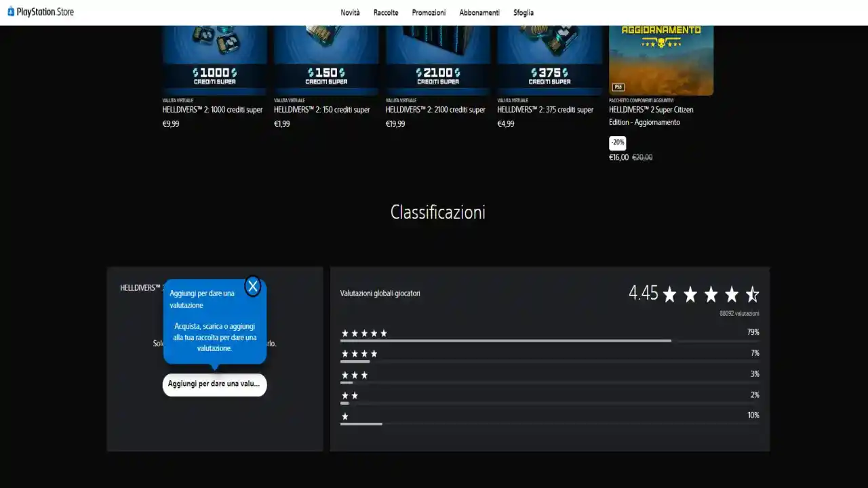Open the Raccolte menu
868x488 pixels.
pyautogui.click(x=386, y=13)
